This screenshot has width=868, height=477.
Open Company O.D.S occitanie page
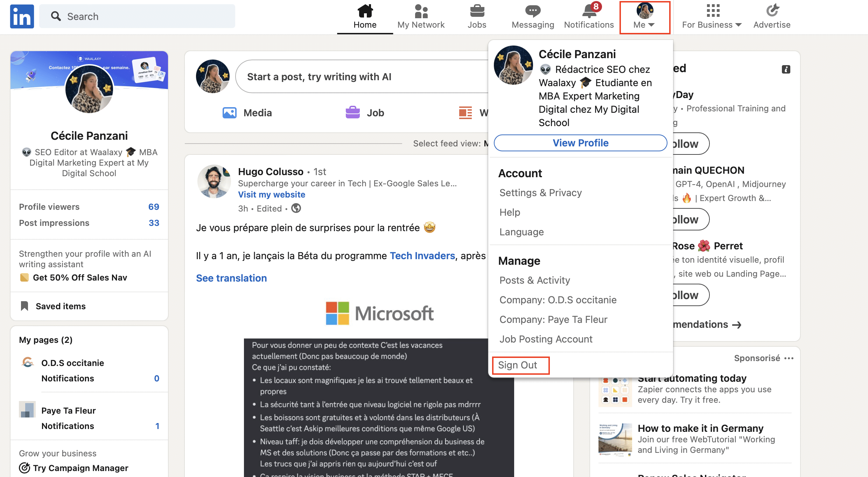[x=558, y=299]
